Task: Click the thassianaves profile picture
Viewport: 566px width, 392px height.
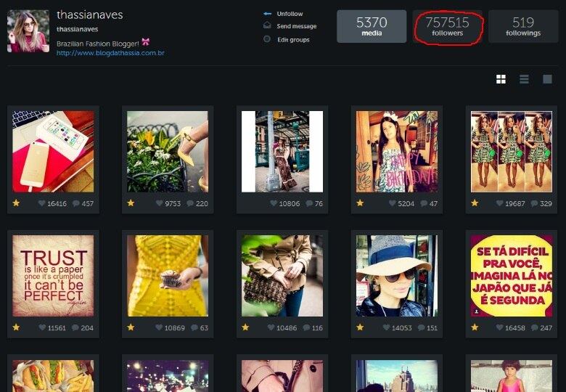Action: [x=28, y=31]
